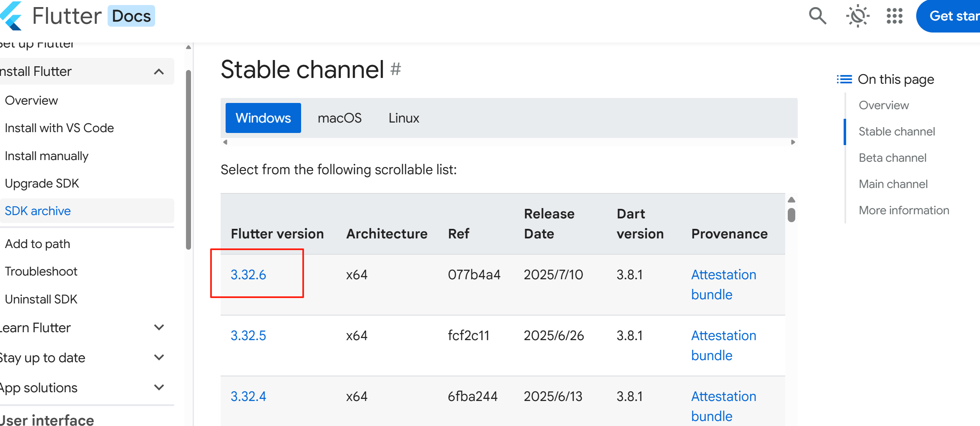Download Flutter version 3.32.4

coord(248,396)
